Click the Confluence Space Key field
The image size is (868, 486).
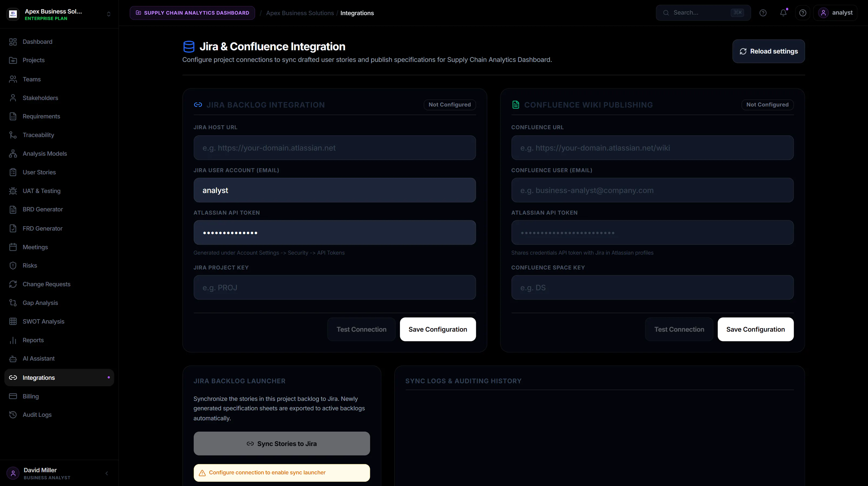[652, 288]
